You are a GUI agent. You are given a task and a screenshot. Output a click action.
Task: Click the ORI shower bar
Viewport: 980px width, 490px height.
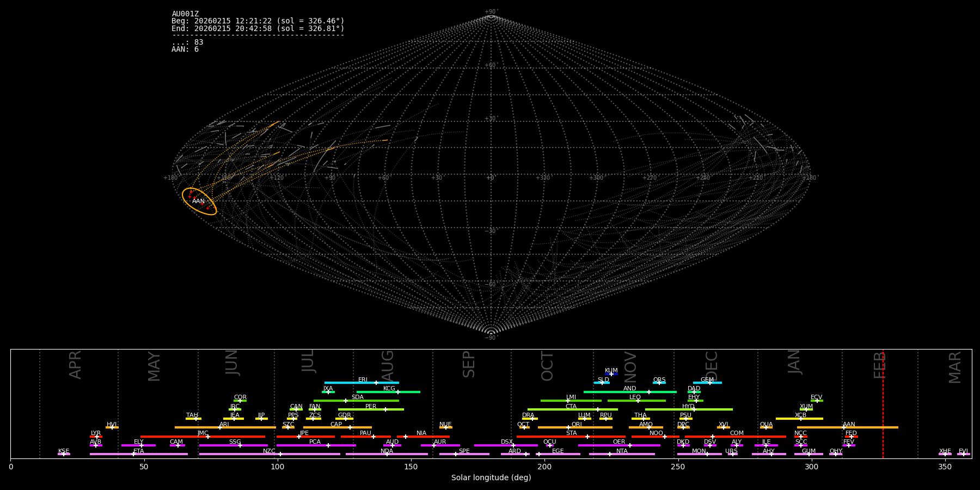point(575,427)
